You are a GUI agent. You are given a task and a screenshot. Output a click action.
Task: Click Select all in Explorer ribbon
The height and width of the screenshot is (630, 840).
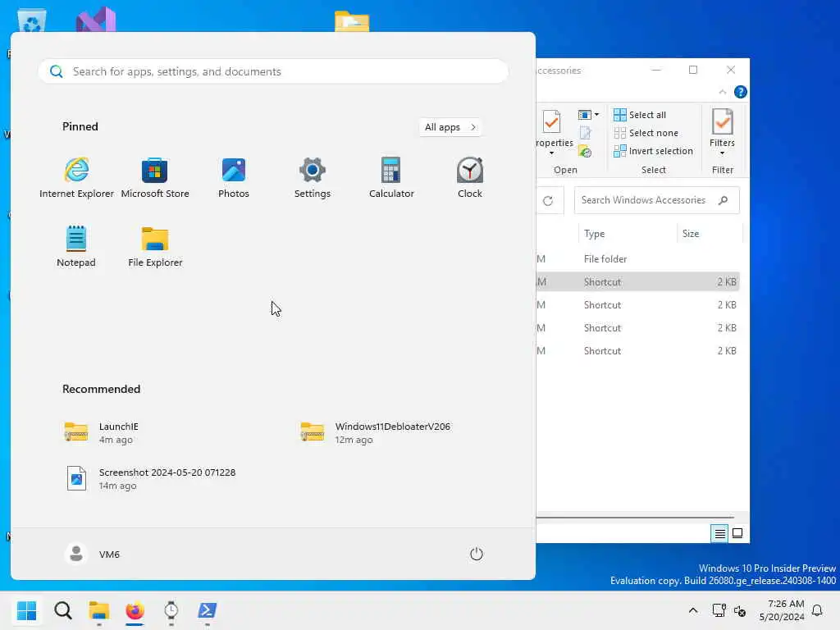(x=640, y=115)
